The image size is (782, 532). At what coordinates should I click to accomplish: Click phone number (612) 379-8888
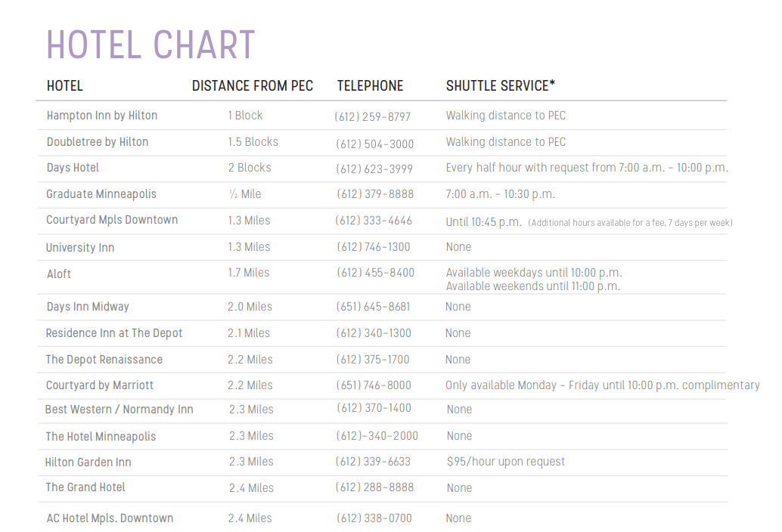point(375,194)
